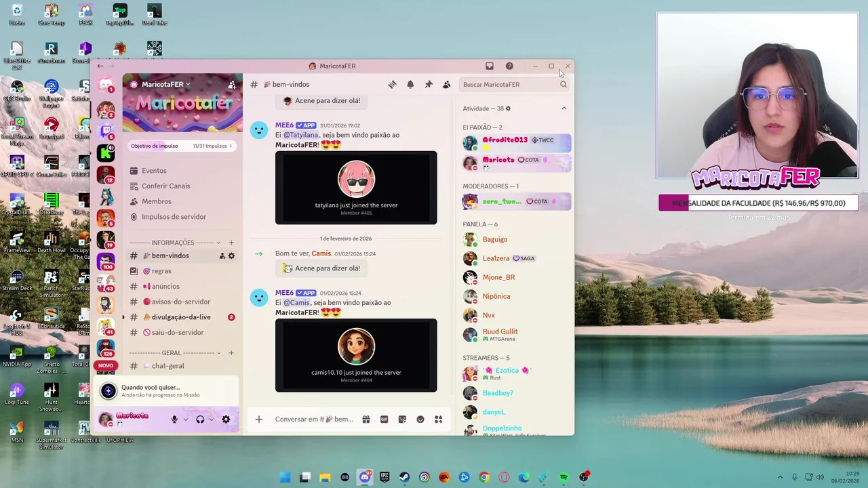Collapse the Atividade section chevron
868x488 pixels.
[x=564, y=108]
